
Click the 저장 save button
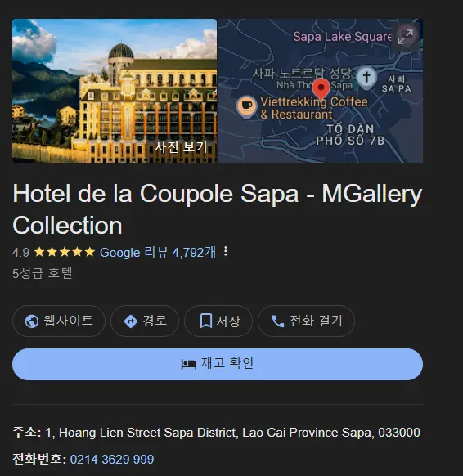coord(218,321)
